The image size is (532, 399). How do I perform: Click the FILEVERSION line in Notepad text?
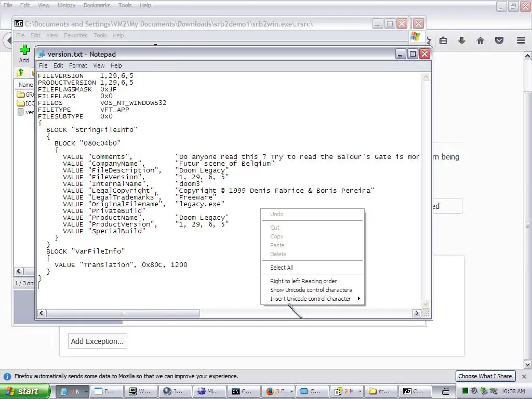(x=86, y=76)
